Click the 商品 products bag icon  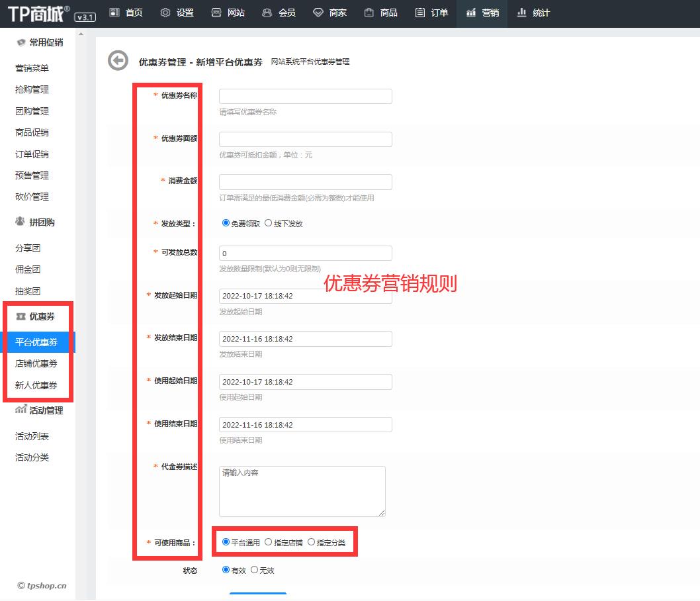[369, 13]
